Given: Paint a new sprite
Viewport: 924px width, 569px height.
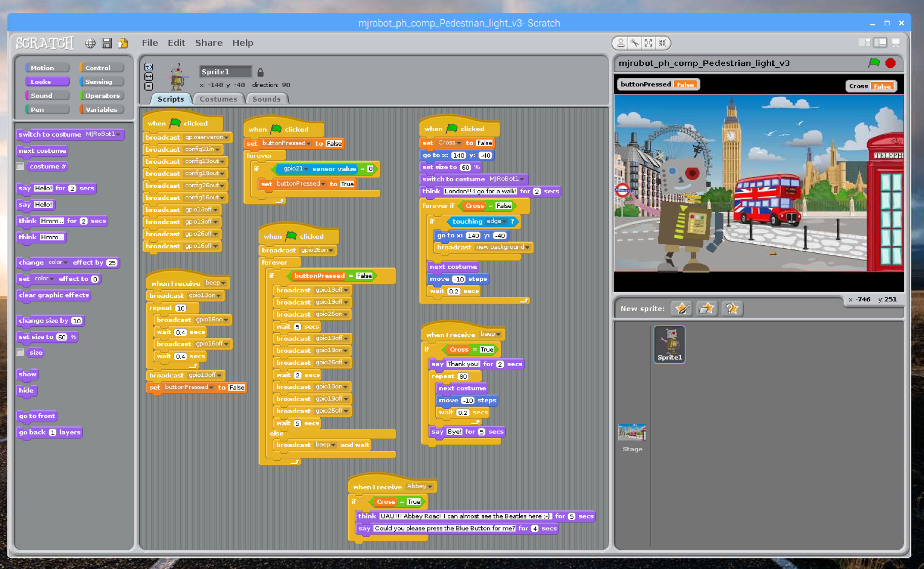Looking at the screenshot, I should [x=682, y=308].
